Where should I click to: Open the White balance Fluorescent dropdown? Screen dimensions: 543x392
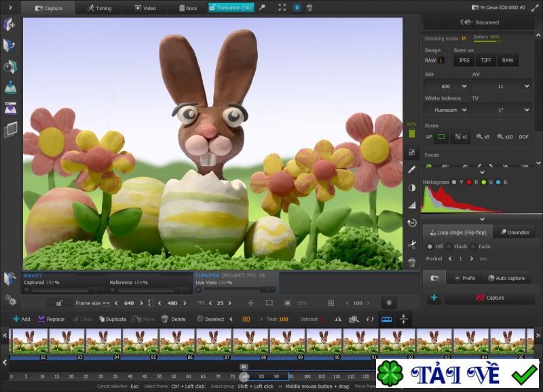446,110
